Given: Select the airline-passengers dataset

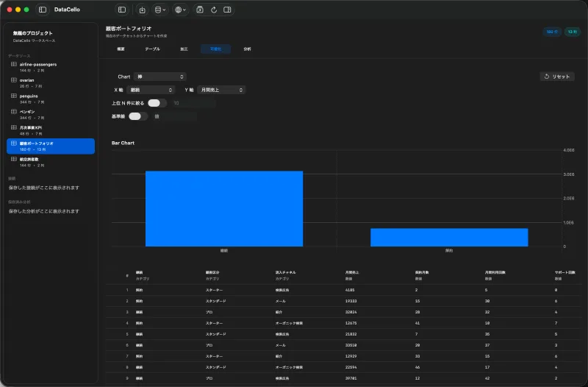Looking at the screenshot, I should point(51,67).
